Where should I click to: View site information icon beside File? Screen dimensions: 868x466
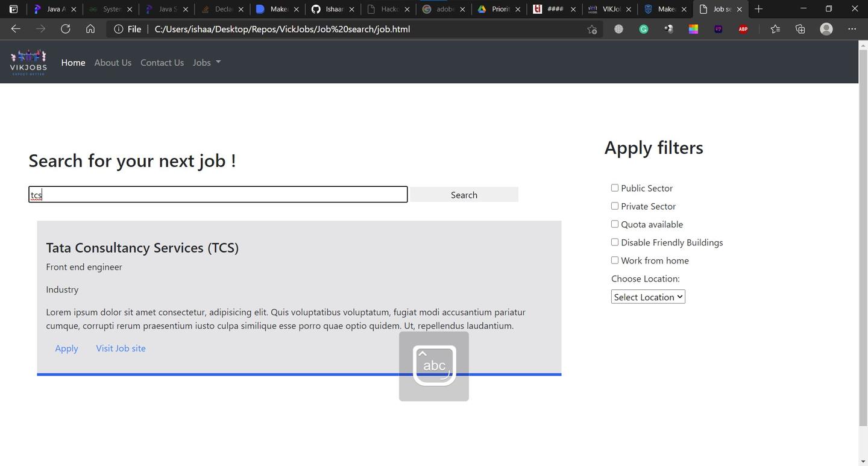119,29
